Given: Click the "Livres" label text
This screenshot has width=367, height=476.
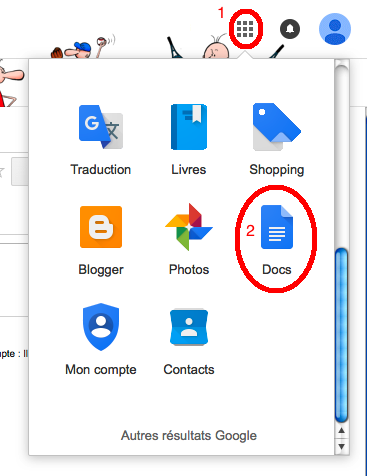Looking at the screenshot, I should coord(189,169).
